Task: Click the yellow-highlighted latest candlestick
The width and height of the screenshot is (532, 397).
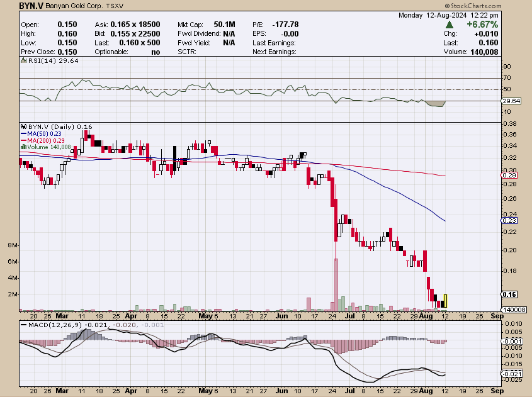Action: click(x=446, y=301)
